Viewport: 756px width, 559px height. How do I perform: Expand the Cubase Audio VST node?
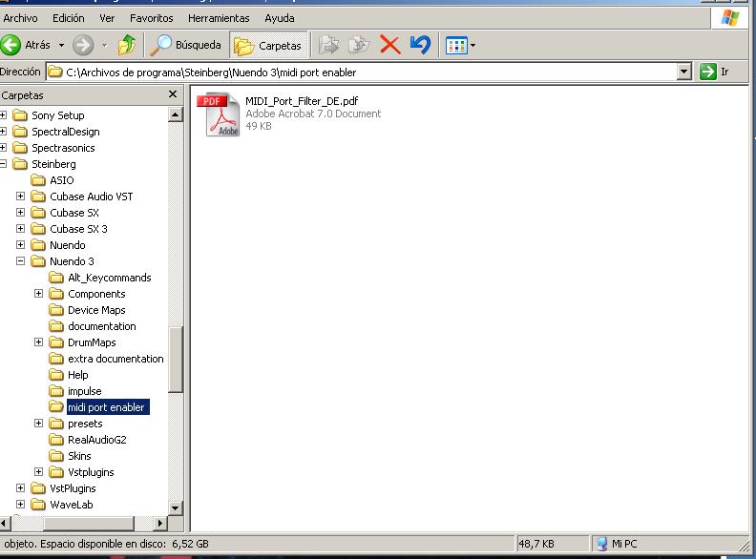20,197
